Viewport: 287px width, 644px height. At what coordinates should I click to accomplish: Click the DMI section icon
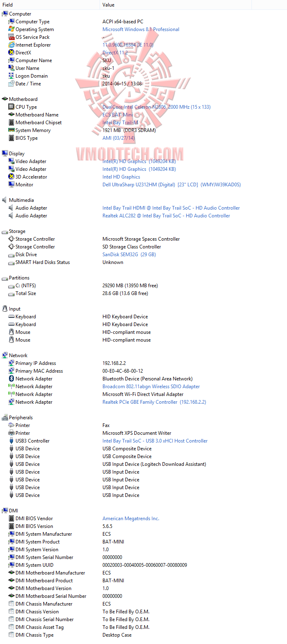(x=5, y=511)
